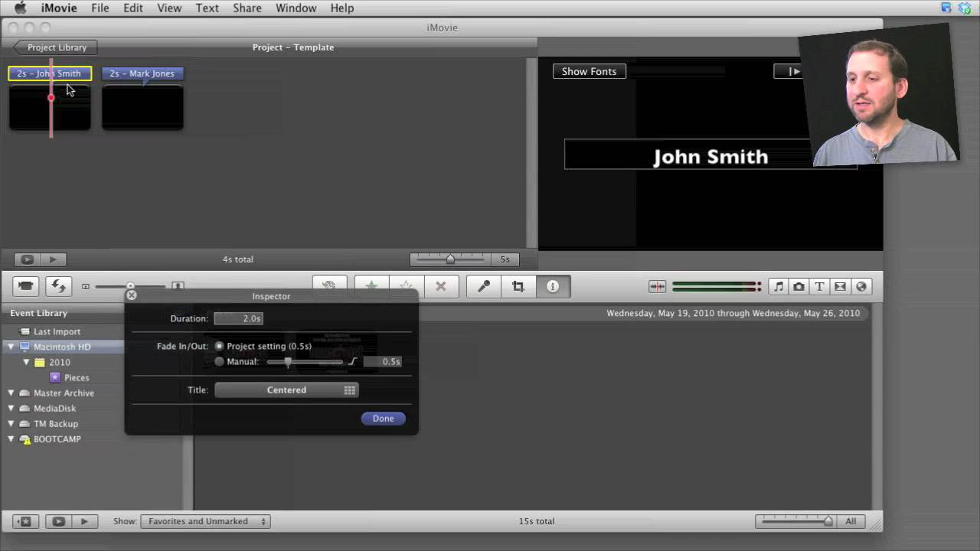The width and height of the screenshot is (980, 551).
Task: Toggle event library star list button
Action: point(25,521)
